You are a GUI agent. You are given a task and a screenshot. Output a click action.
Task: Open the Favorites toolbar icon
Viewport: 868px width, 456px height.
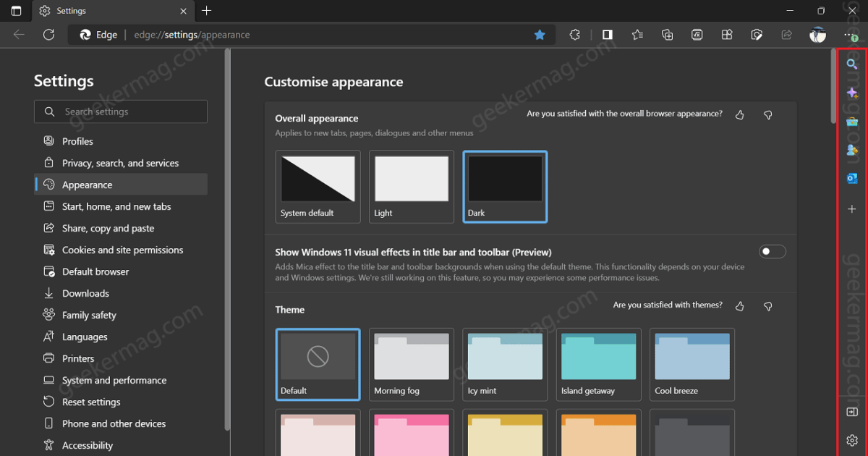[637, 34]
